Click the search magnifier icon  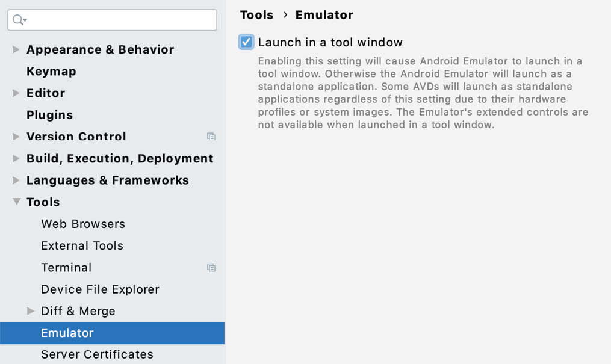pos(19,20)
